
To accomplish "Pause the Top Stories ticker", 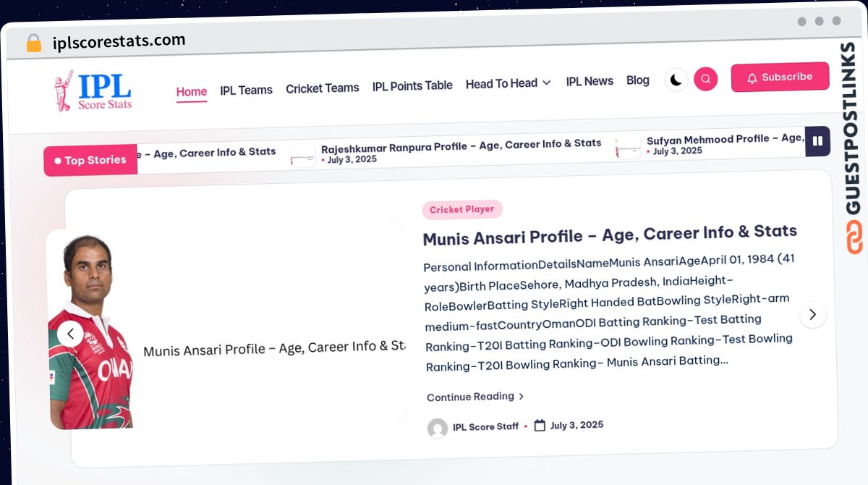I will coord(817,141).
